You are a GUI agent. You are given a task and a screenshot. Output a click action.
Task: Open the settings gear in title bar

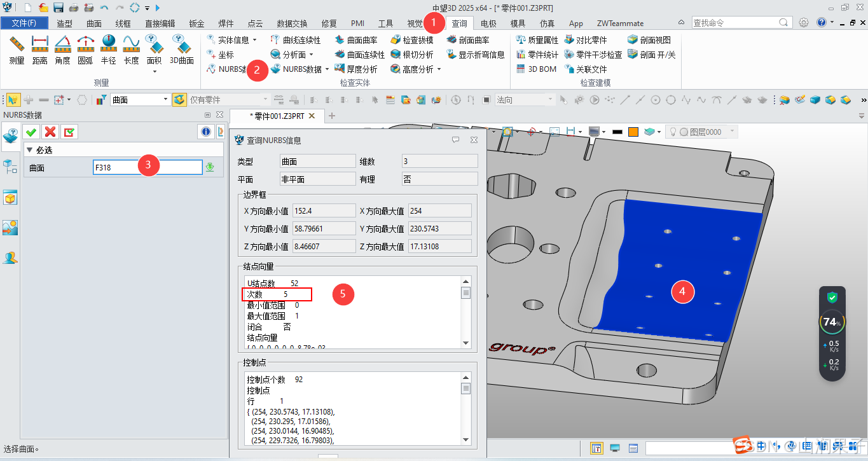[x=804, y=22]
